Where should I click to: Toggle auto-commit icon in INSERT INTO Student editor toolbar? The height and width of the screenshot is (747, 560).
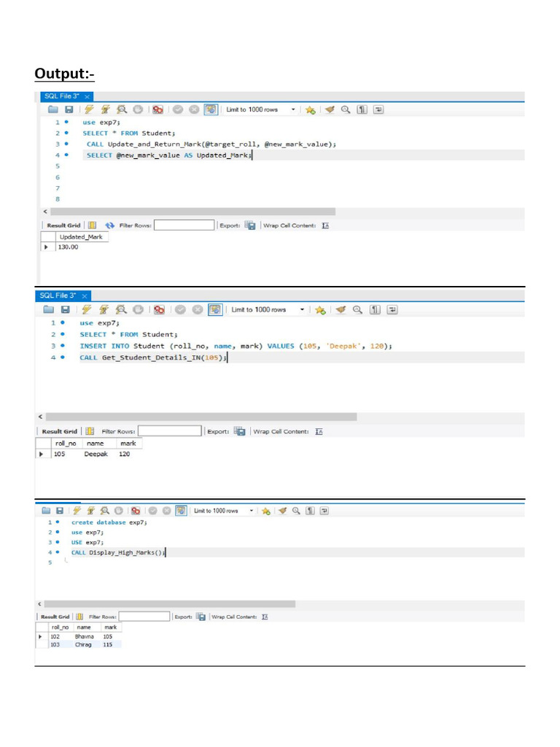(x=215, y=309)
